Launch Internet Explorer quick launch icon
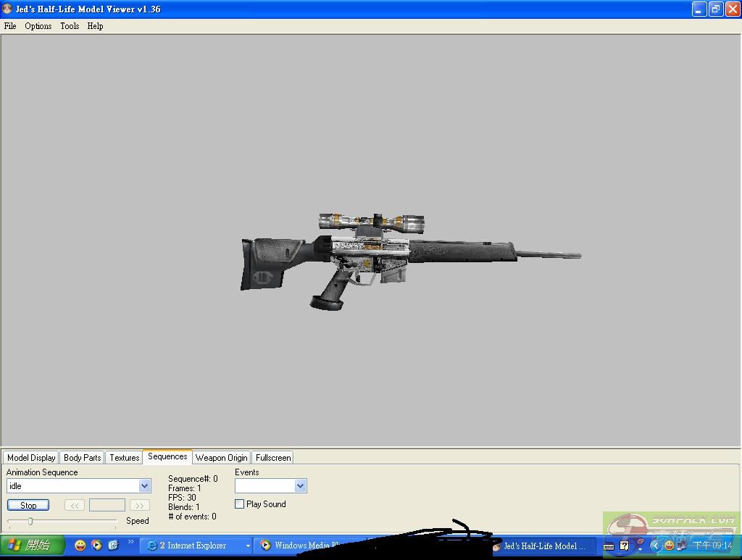Image resolution: width=742 pixels, height=560 pixels. click(x=113, y=546)
